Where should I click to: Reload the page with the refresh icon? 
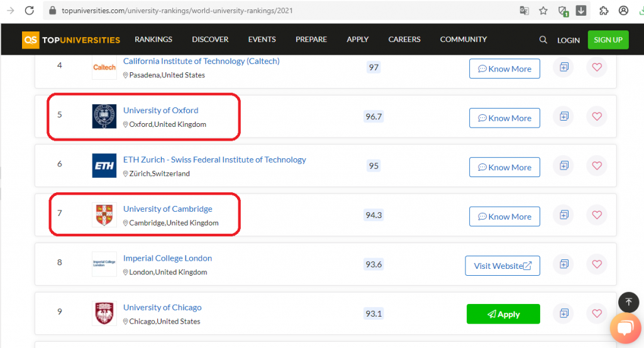point(29,10)
